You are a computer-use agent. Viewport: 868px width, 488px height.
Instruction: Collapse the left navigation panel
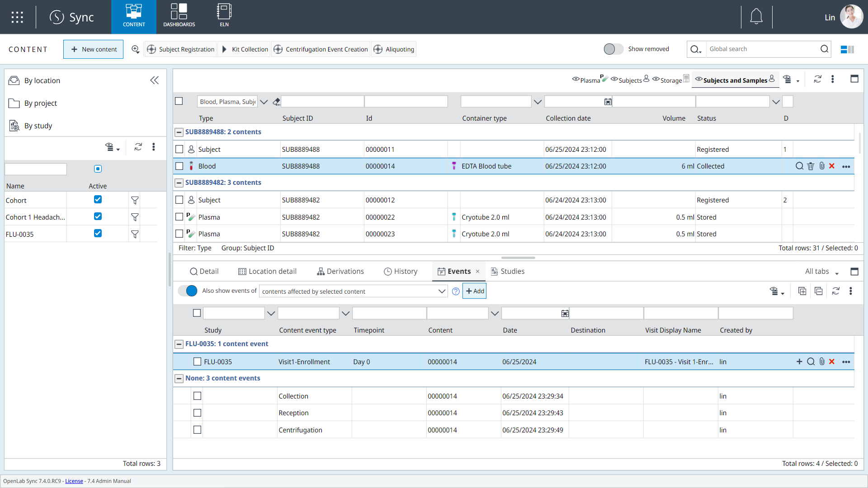[x=155, y=80]
